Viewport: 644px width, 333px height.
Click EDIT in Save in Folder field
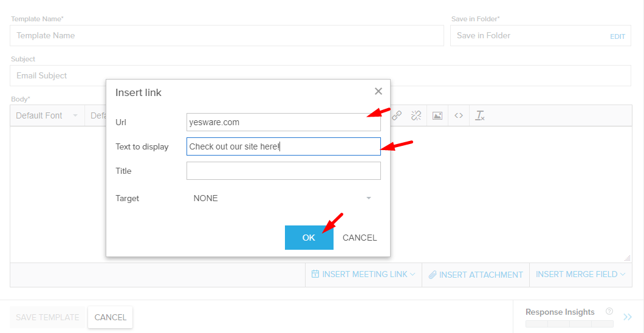pos(617,36)
